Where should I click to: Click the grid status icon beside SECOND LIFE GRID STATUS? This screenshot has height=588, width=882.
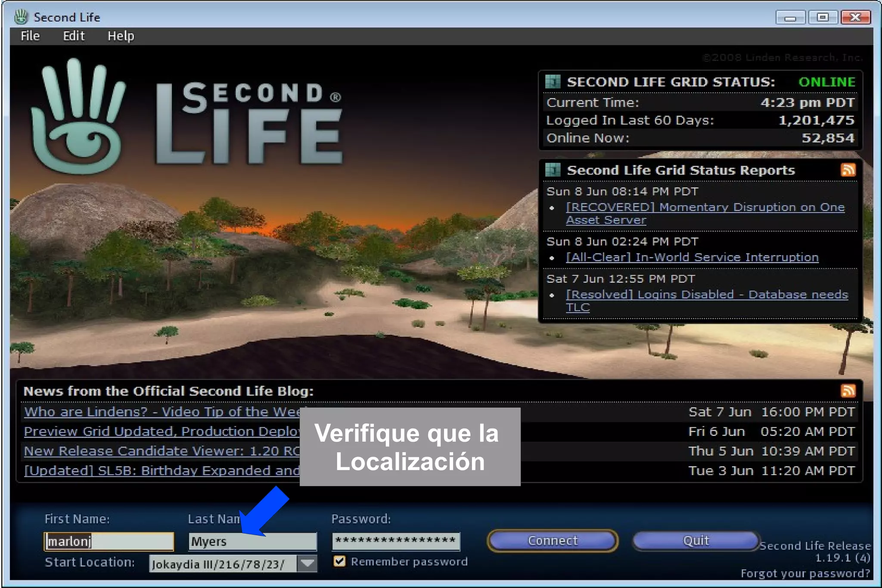[553, 81]
